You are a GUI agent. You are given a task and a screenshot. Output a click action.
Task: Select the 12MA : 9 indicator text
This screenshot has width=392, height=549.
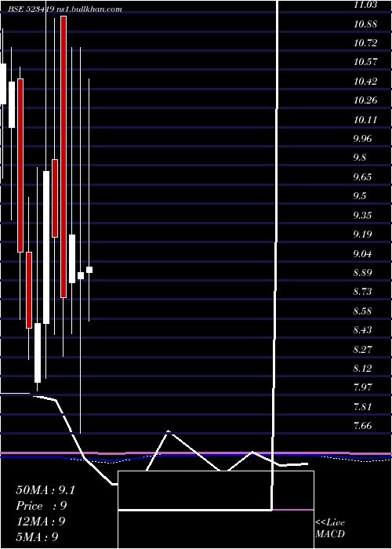41,522
